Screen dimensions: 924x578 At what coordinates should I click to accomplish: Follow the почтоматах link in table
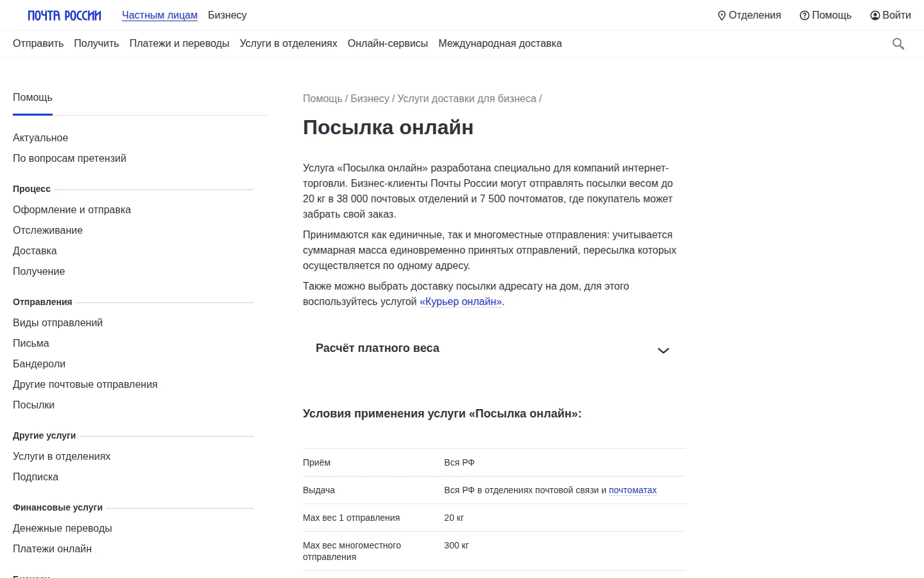(633, 490)
